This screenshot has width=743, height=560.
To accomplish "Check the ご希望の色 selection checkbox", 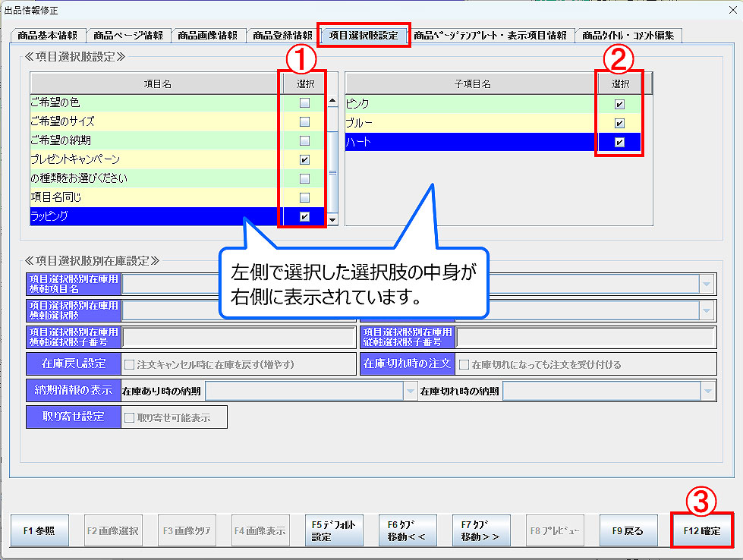I will click(304, 102).
